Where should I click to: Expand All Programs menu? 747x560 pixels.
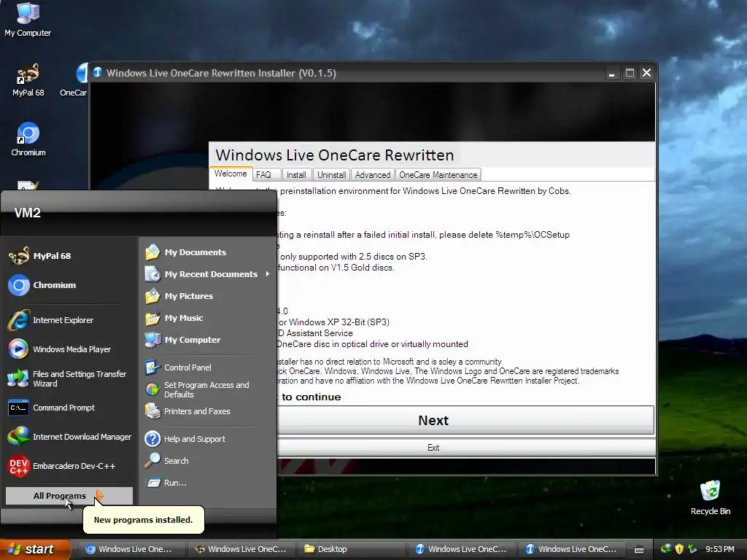coord(69,496)
